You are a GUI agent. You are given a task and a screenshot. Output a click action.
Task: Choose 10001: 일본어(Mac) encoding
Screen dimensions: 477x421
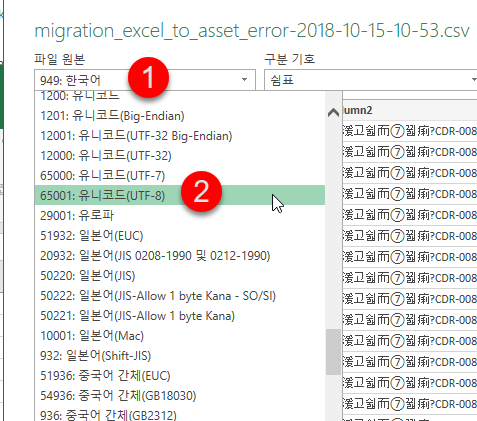[x=180, y=336]
